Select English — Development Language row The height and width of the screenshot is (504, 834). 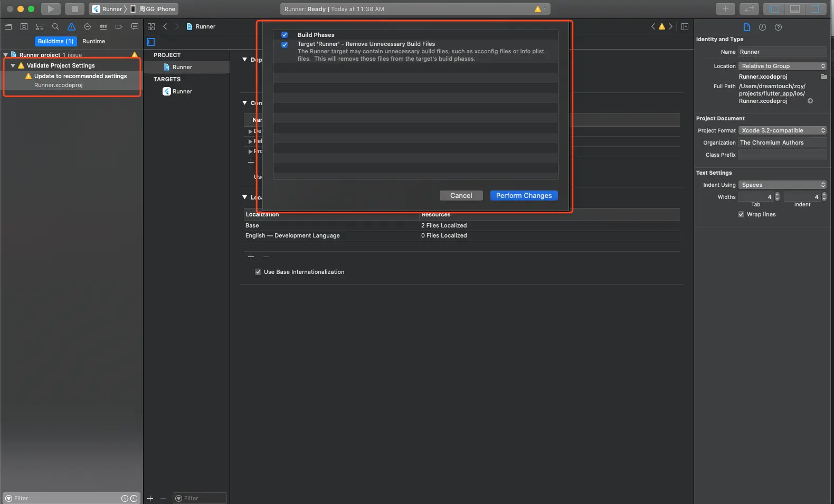pyautogui.click(x=462, y=235)
